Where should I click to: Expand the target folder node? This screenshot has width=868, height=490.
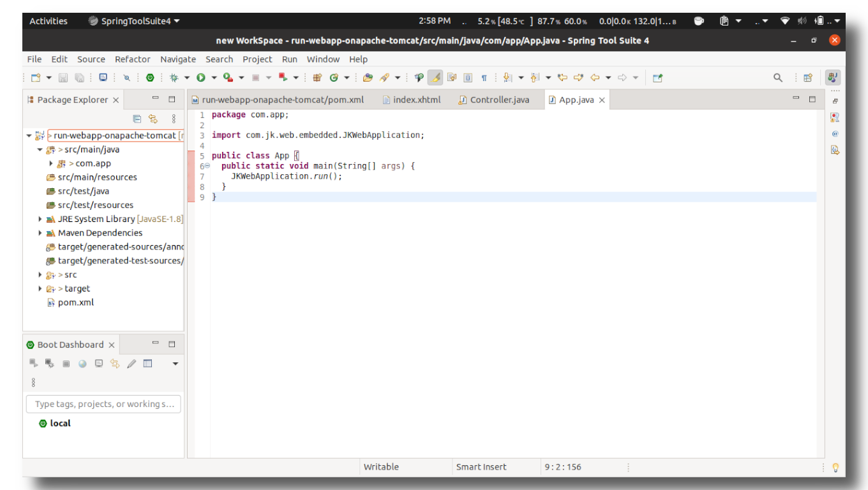pyautogui.click(x=40, y=289)
